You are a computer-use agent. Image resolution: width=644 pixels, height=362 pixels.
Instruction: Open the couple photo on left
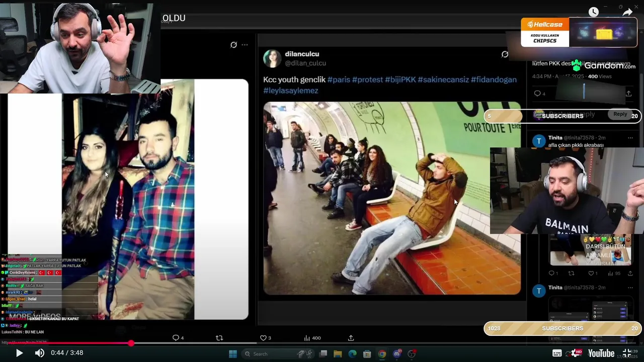click(x=129, y=199)
